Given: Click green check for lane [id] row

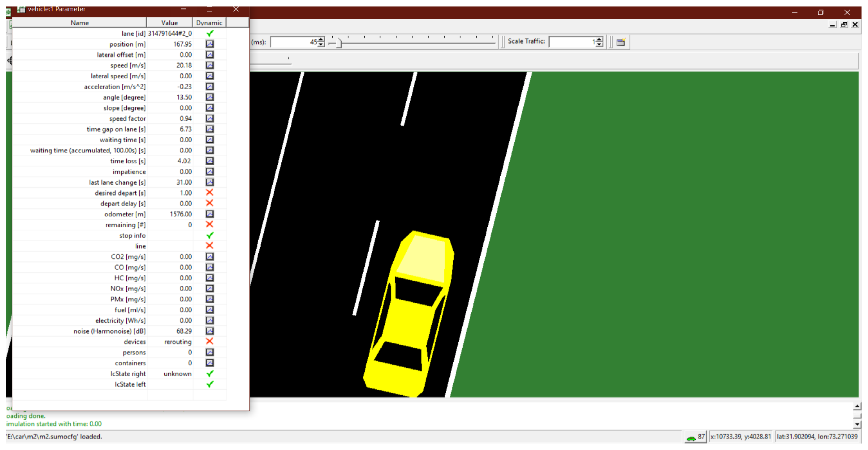Looking at the screenshot, I should coord(210,33).
